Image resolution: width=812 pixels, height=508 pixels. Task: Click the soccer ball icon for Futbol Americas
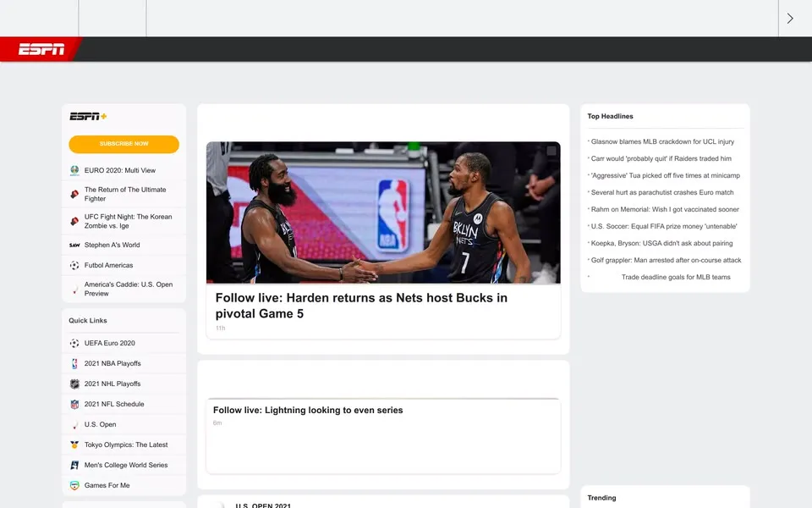[x=74, y=265]
